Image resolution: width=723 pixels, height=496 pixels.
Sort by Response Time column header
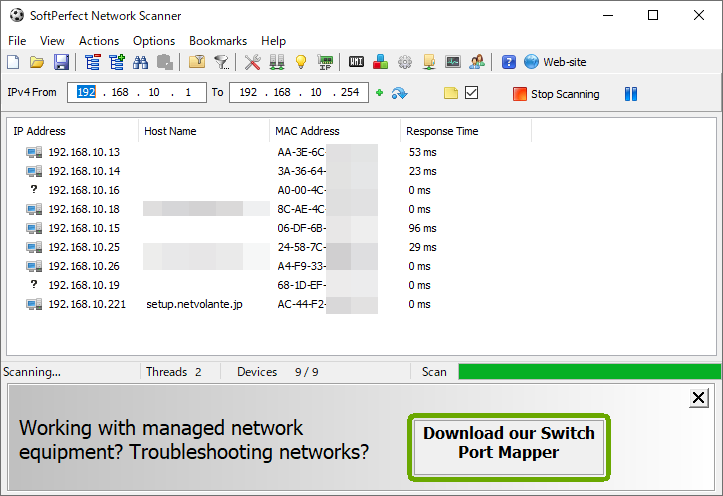pyautogui.click(x=466, y=131)
